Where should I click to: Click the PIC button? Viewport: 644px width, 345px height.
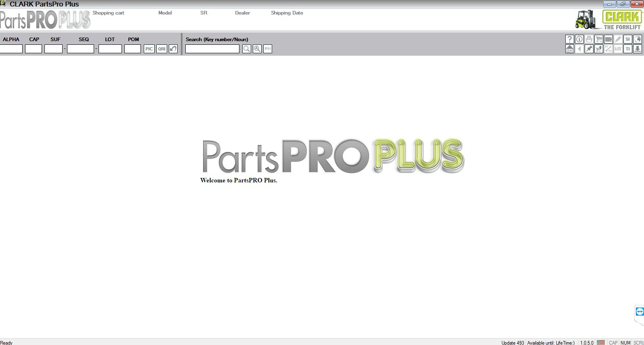(x=149, y=49)
